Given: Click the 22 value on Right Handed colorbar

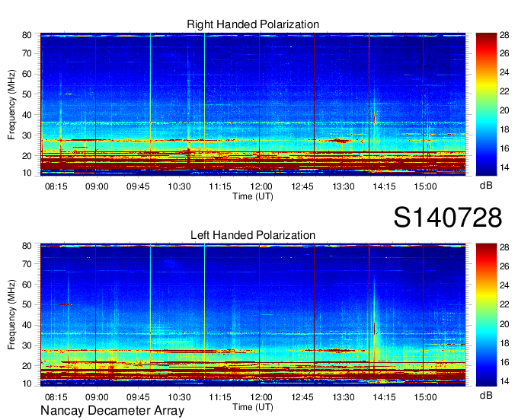Looking at the screenshot, I should (504, 91).
